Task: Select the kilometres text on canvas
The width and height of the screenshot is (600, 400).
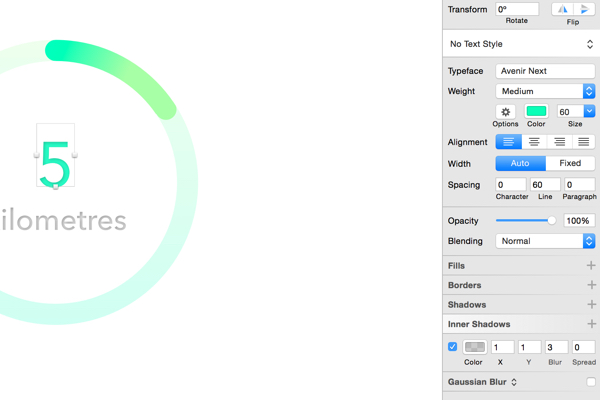Action: pos(63,220)
